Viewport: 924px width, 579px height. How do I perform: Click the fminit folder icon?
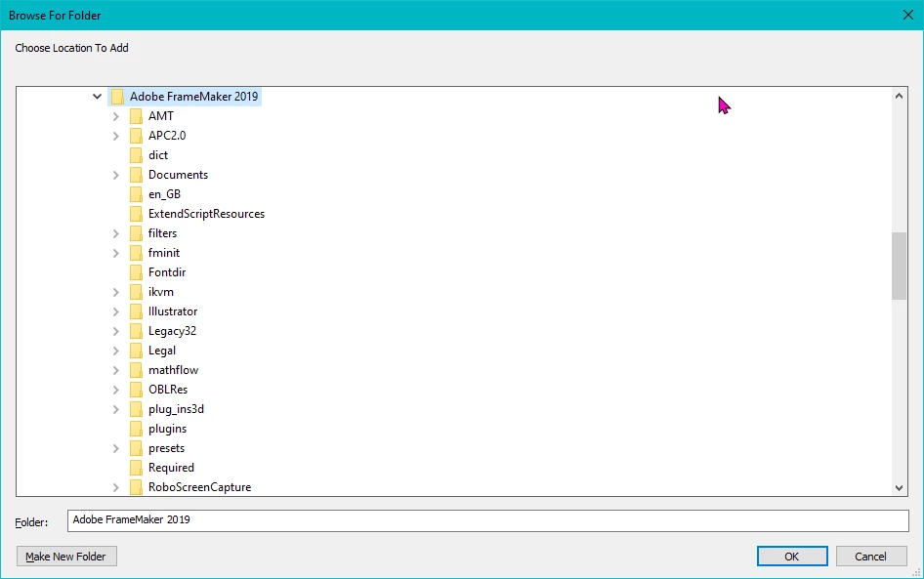[136, 253]
